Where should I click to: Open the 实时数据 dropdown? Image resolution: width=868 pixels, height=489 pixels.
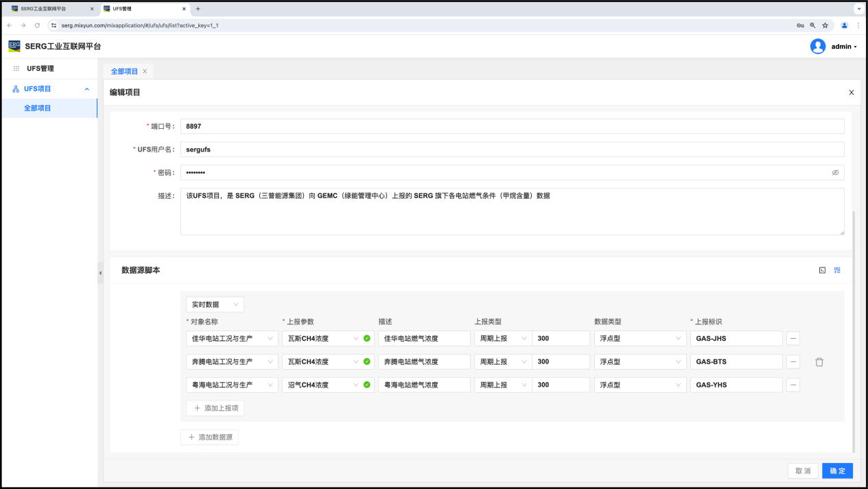click(215, 305)
